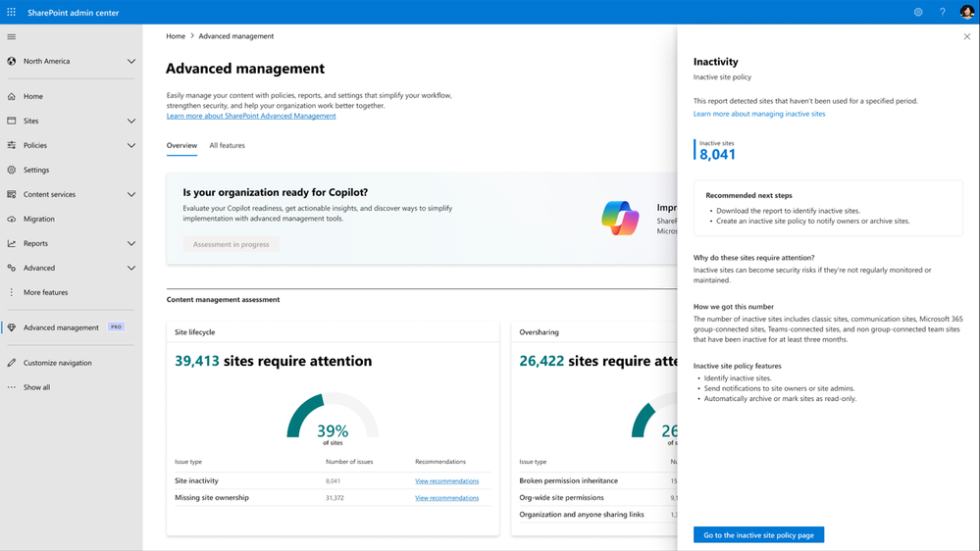Click the Copilot logo in banner
This screenshot has width=980, height=551.
point(620,218)
